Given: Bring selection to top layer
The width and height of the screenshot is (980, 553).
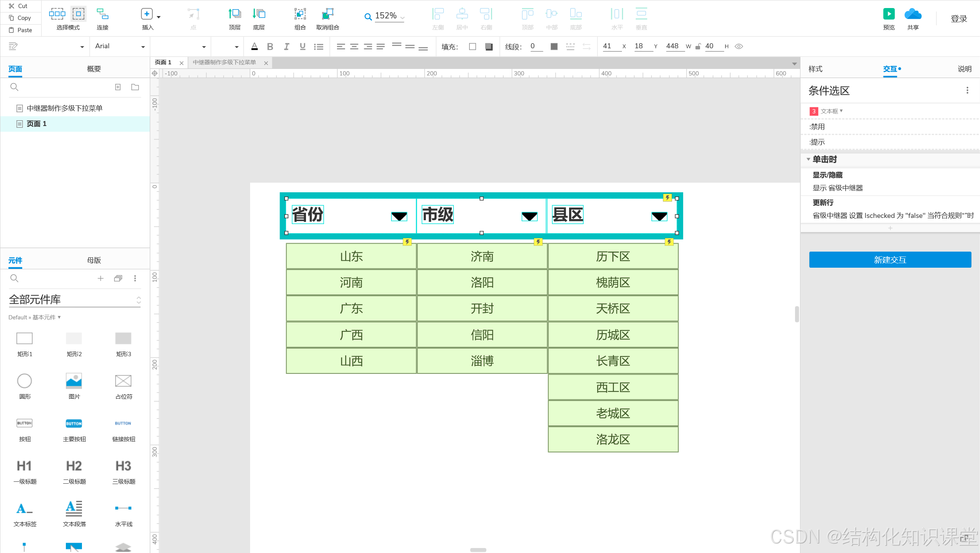Looking at the screenshot, I should pyautogui.click(x=234, y=14).
